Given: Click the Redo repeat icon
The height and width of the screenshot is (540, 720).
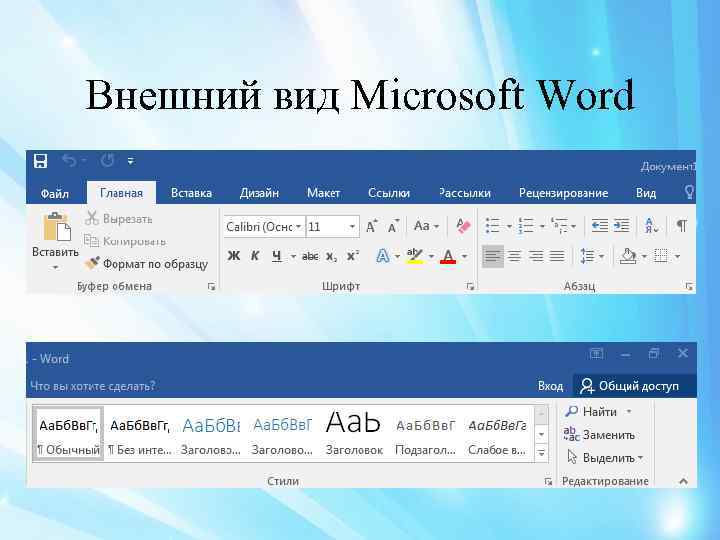Looking at the screenshot, I should click(107, 161).
